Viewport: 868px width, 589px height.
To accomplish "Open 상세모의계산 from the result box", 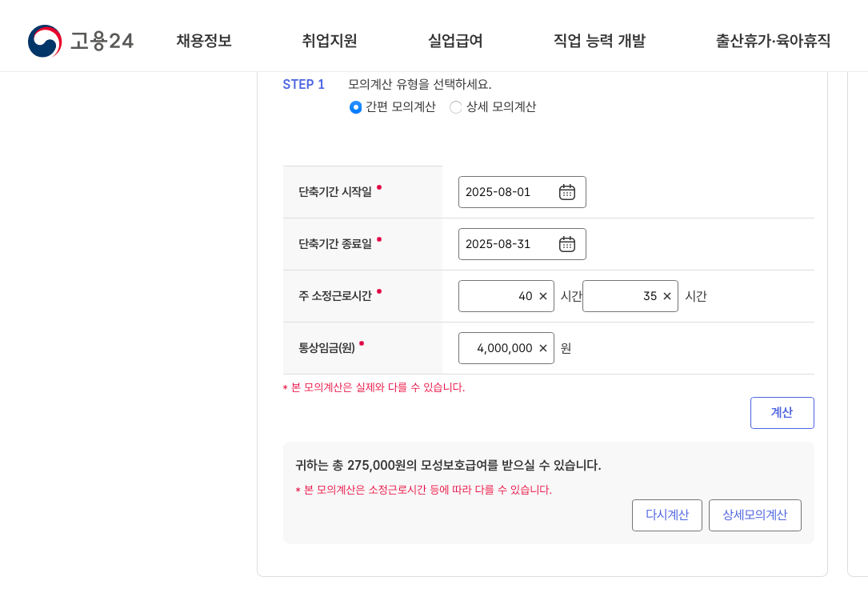I will coord(754,515).
